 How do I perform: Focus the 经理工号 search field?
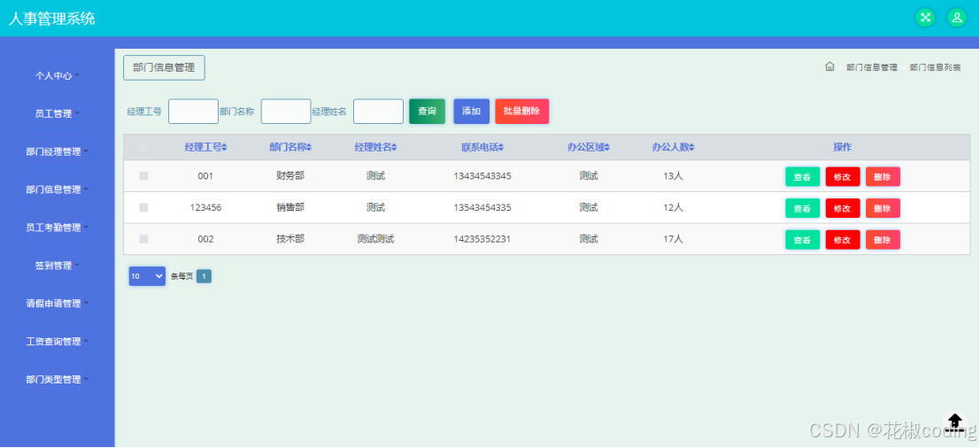tap(193, 112)
